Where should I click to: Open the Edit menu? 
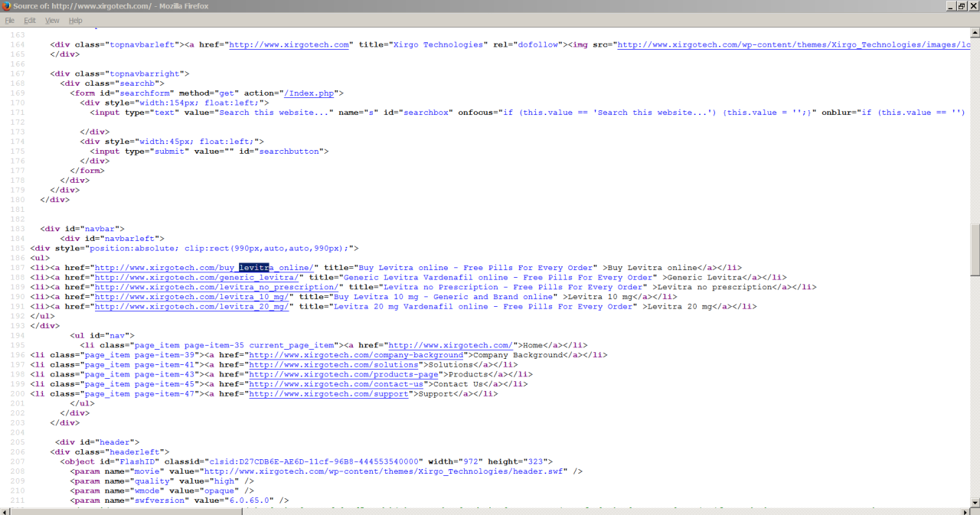[30, 21]
